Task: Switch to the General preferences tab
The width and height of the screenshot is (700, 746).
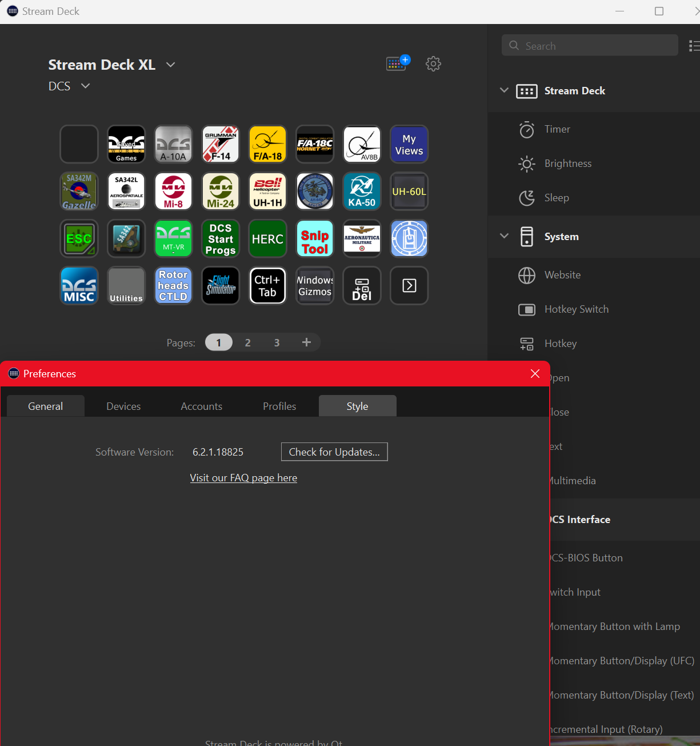Action: pyautogui.click(x=46, y=406)
